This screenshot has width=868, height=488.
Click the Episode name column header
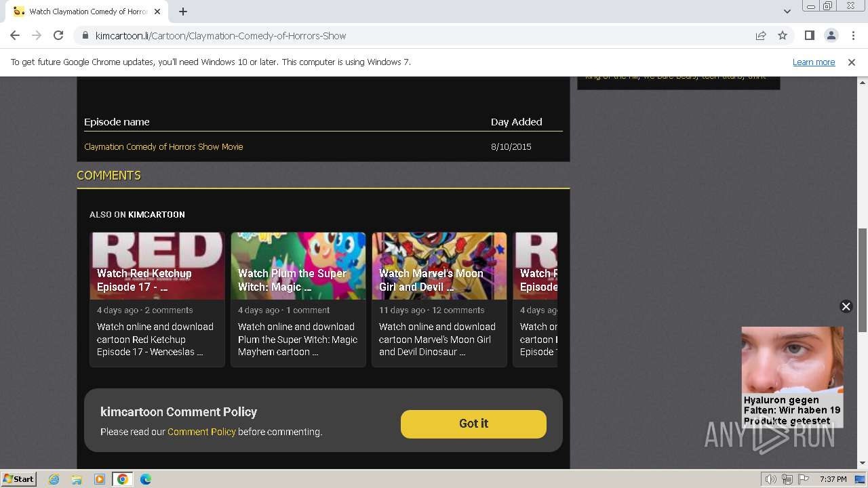pyautogui.click(x=117, y=122)
